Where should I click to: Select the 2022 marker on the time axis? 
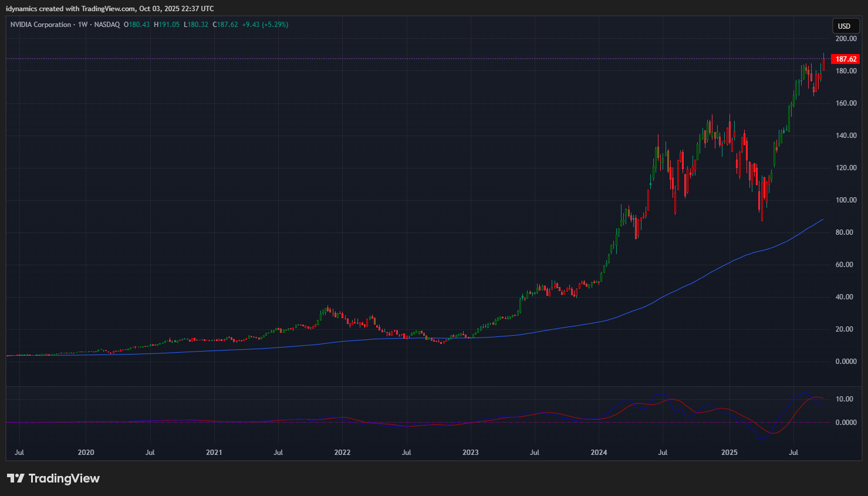point(342,453)
